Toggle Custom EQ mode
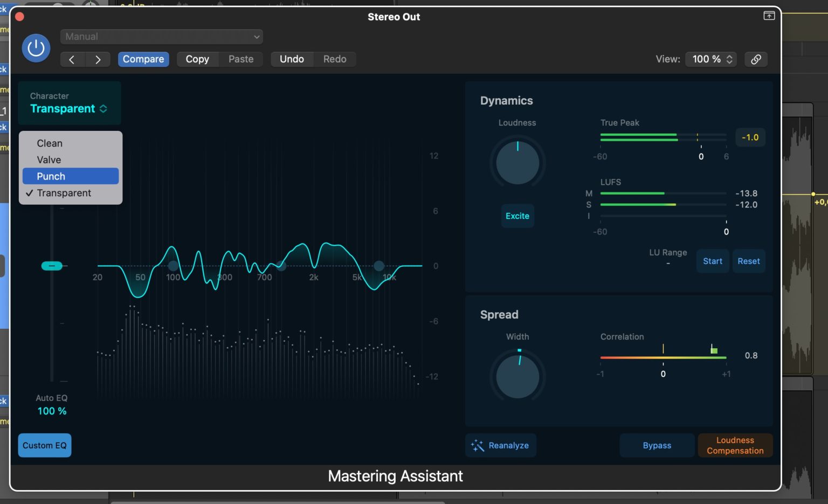 point(44,445)
